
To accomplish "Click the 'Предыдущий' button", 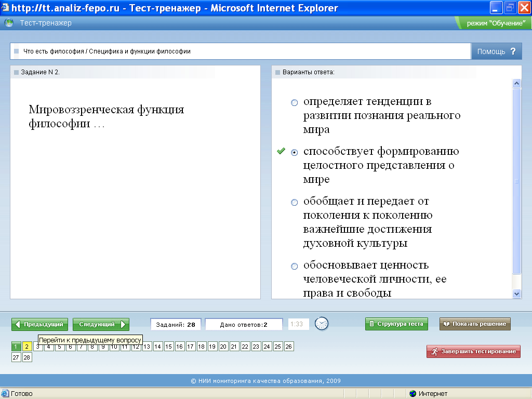I will pyautogui.click(x=39, y=324).
